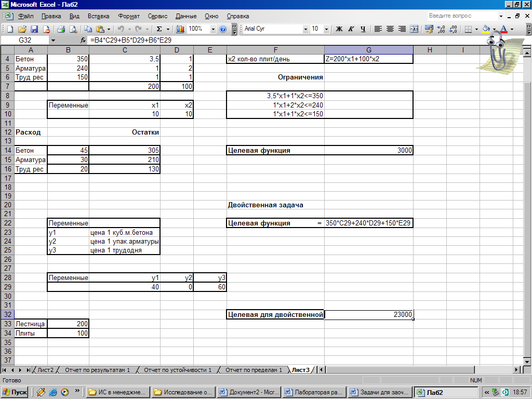Image resolution: width=532 pixels, height=399 pixels.
Task: Merge and center cells icon
Action: click(x=414, y=29)
